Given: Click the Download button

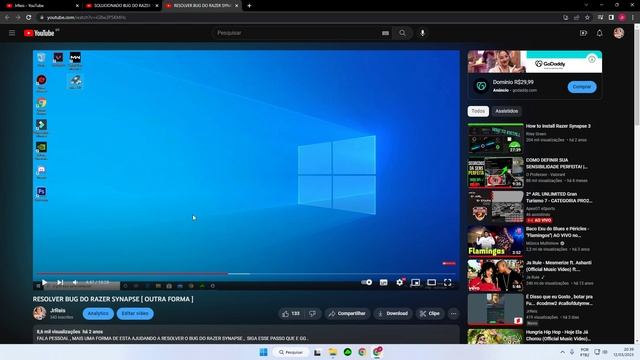Looking at the screenshot, I should coord(393,313).
